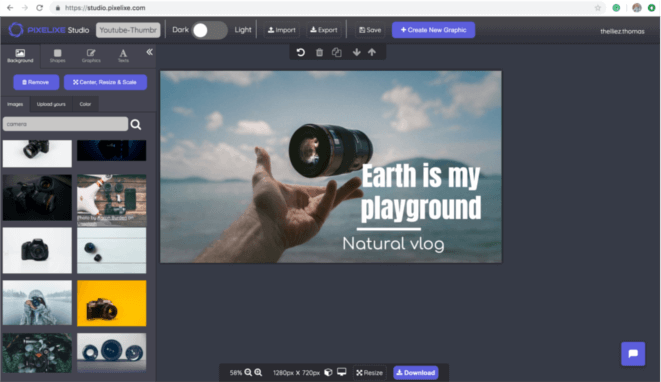Click the 3D cube icon in bottom bar
The height and width of the screenshot is (382, 661).
328,373
